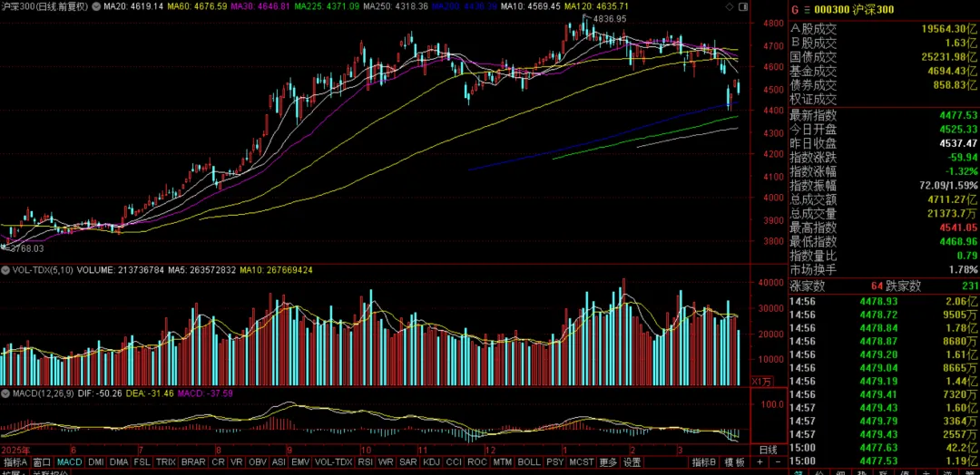Change period using 日线 selector
Image resolution: width=980 pixels, height=475 pixels.
pos(769,450)
